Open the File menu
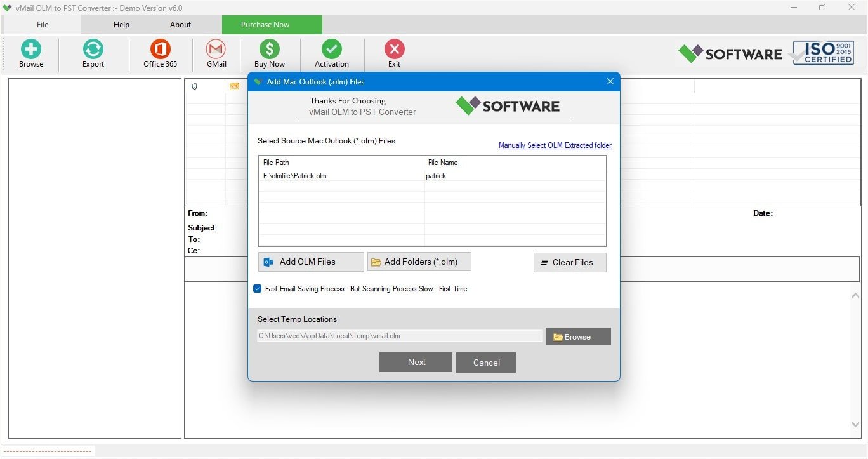This screenshot has width=868, height=459. 42,25
